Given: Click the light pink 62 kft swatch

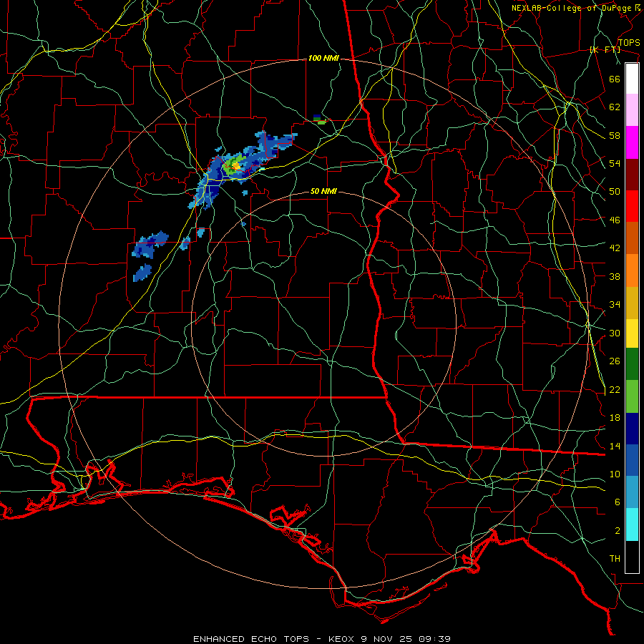Looking at the screenshot, I should (x=632, y=109).
